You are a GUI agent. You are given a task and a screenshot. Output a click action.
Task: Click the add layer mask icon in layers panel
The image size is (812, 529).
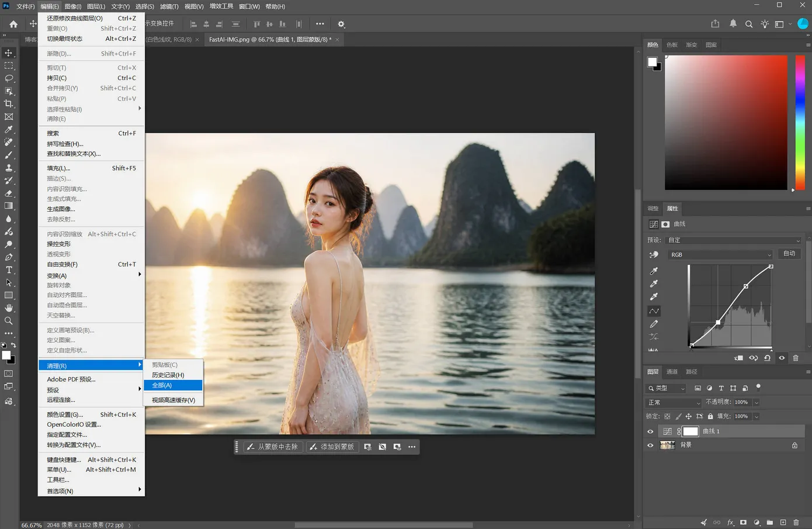pyautogui.click(x=743, y=523)
